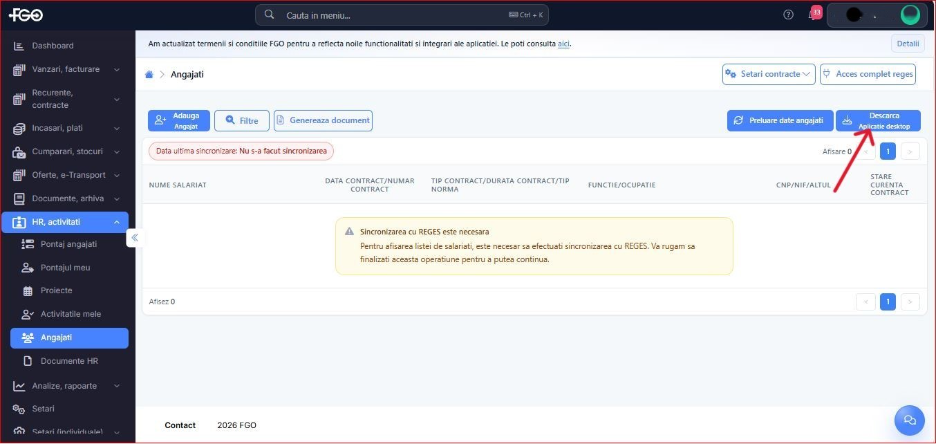Click the Pontajul meu icon
Viewport: 936px width, 444px height.
[x=27, y=268]
